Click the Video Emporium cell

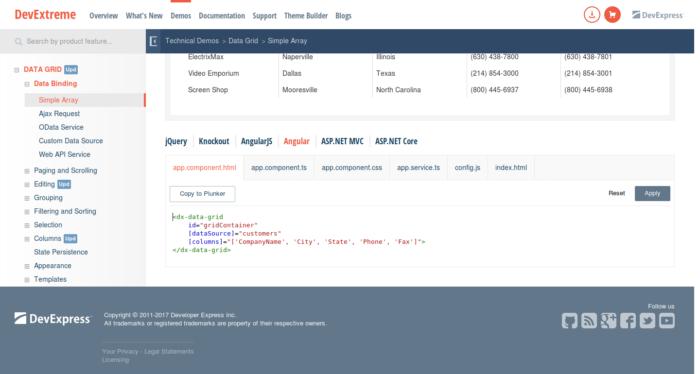click(x=213, y=73)
